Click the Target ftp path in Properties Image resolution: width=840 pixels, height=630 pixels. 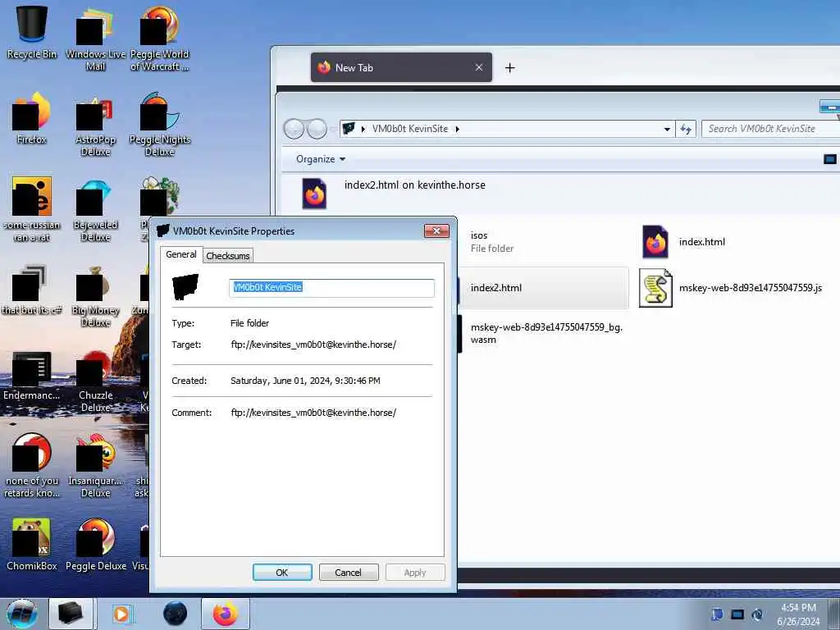[313, 345]
